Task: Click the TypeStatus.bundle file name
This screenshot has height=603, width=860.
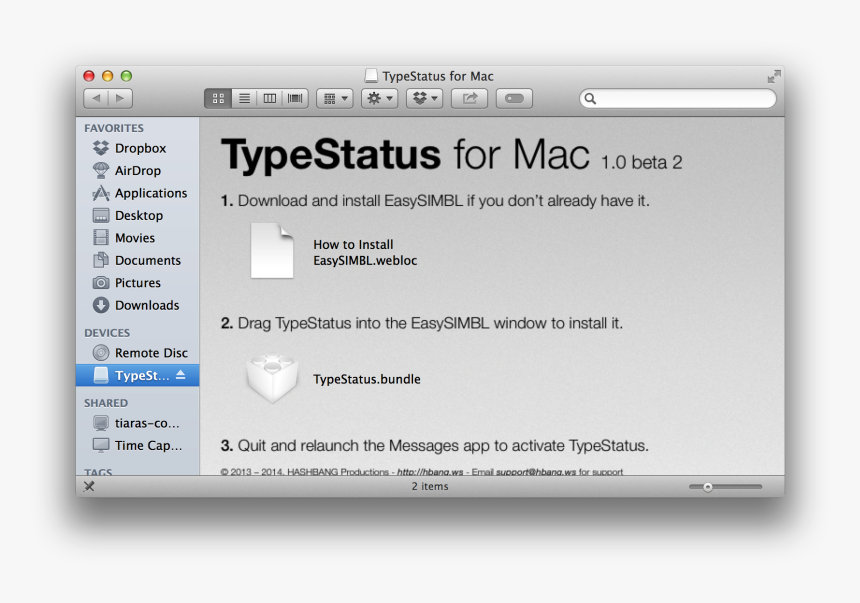Action: click(367, 379)
